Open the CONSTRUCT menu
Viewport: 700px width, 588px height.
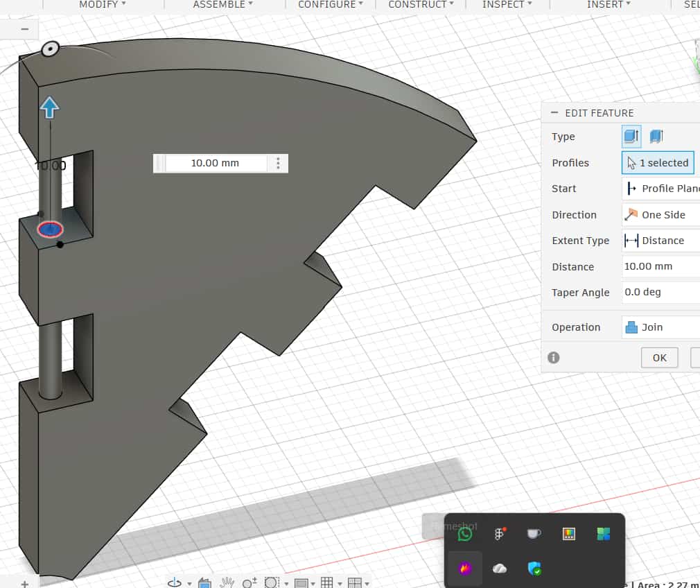(421, 4)
